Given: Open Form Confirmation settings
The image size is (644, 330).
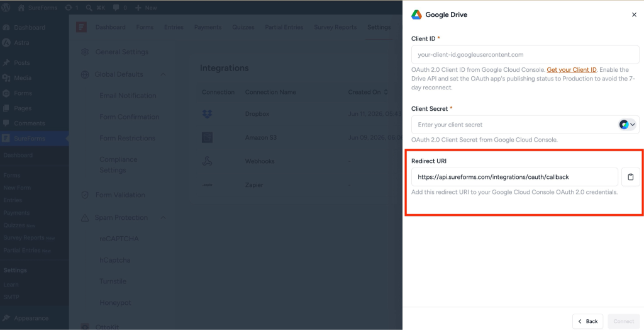Looking at the screenshot, I should coord(130,117).
